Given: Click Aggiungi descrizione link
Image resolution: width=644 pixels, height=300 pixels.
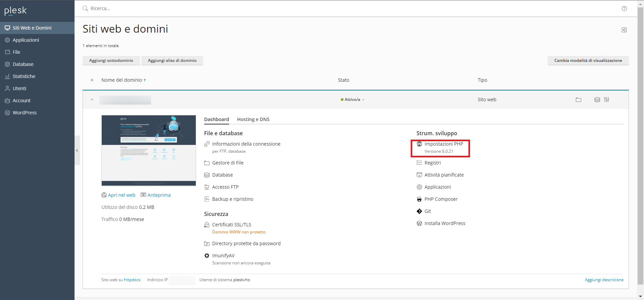Looking at the screenshot, I should [604, 280].
